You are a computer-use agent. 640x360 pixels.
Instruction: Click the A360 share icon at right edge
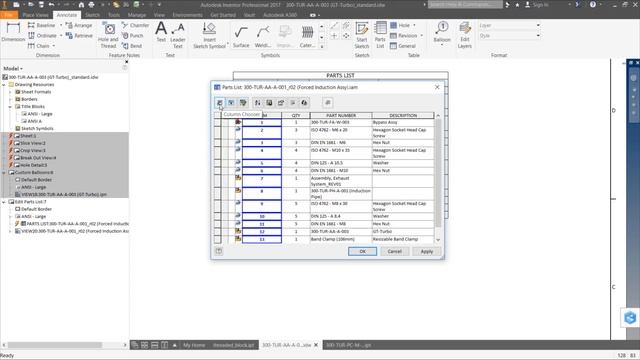click(x=630, y=318)
